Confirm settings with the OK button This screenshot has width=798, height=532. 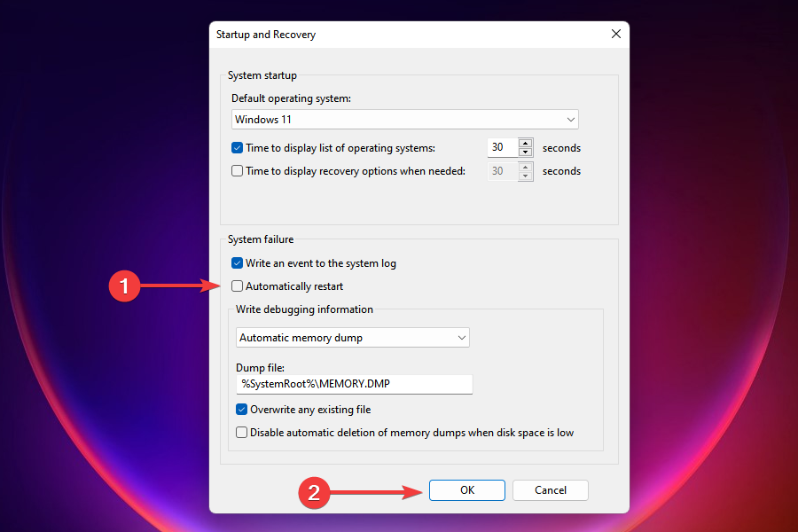coord(467,489)
